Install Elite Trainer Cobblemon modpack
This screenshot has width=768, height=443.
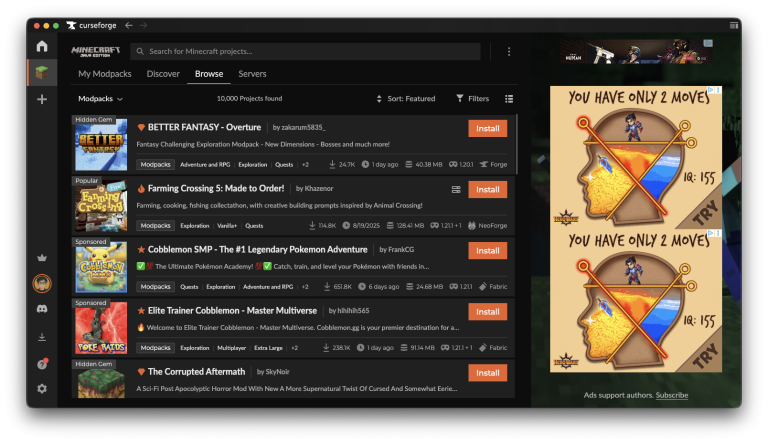click(x=488, y=312)
